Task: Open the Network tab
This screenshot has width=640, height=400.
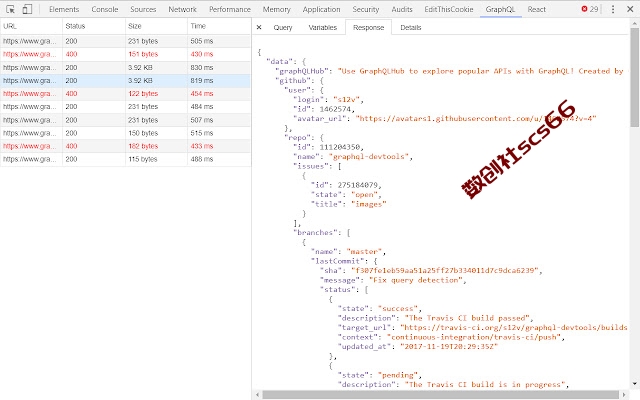Action: tap(182, 9)
